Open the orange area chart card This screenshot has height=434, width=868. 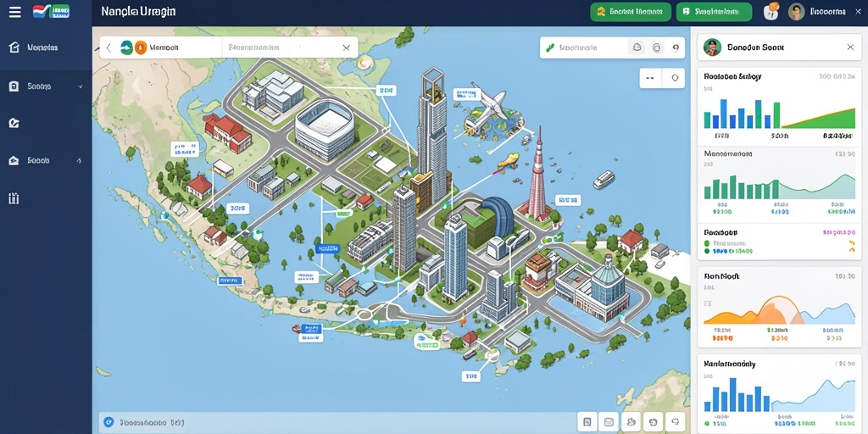779,306
